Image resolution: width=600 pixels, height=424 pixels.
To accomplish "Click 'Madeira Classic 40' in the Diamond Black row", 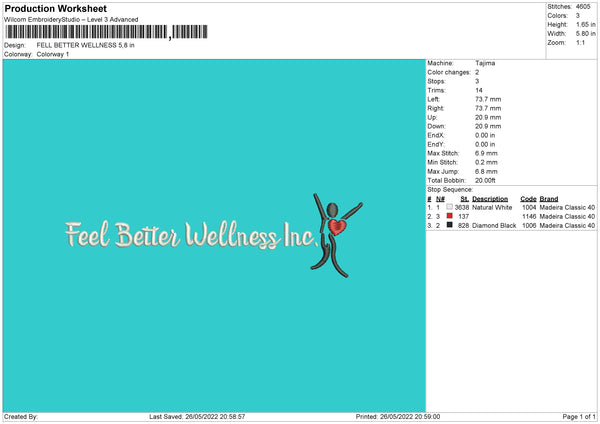I will pyautogui.click(x=567, y=226).
